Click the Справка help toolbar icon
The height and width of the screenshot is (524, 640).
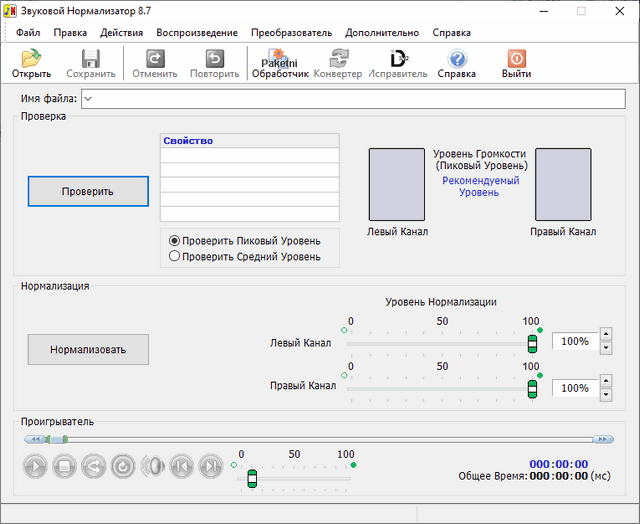pyautogui.click(x=457, y=64)
